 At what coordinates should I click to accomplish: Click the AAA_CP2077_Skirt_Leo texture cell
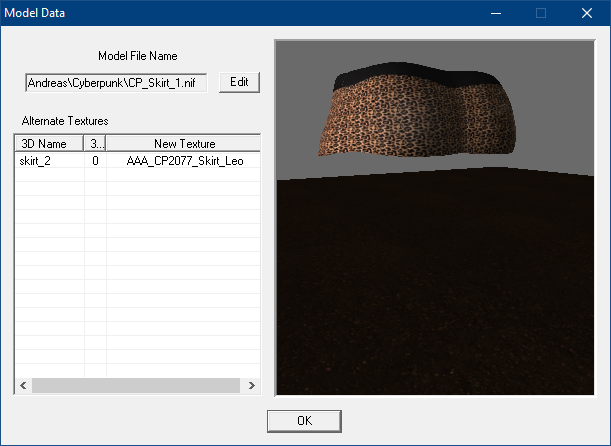pos(184,161)
